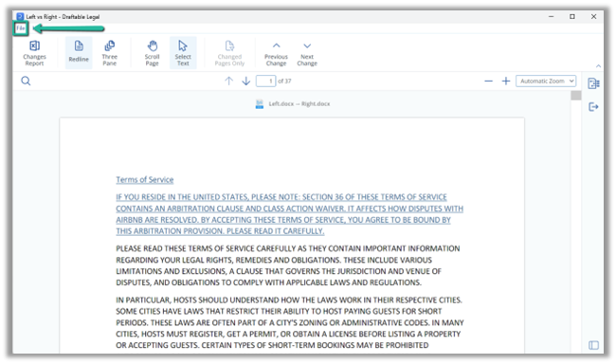
Task: Activate the Scroll Page hand tool
Action: click(152, 53)
